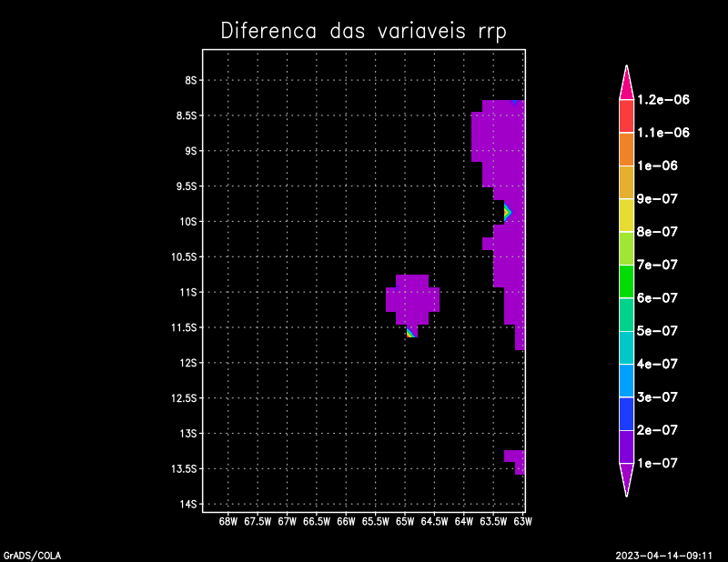Image resolution: width=728 pixels, height=562 pixels.
Task: Click the pink upward arrow atop the colorbar
Action: [626, 84]
